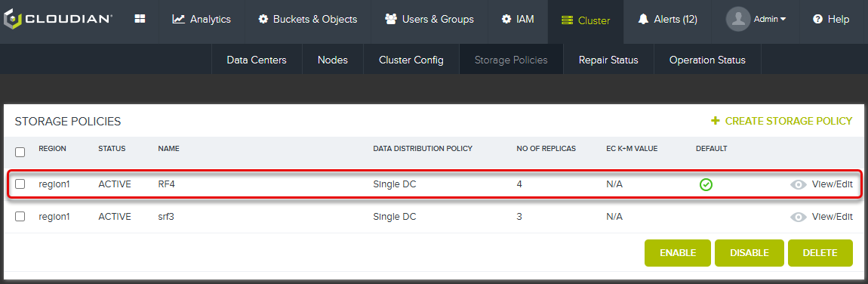This screenshot has width=868, height=284.
Task: Toggle the select-all policies checkbox
Action: click(20, 152)
